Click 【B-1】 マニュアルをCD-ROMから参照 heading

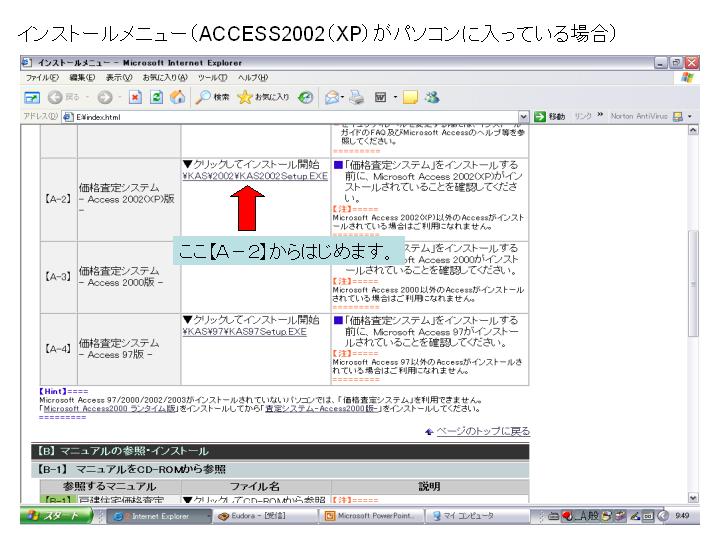[x=280, y=469]
